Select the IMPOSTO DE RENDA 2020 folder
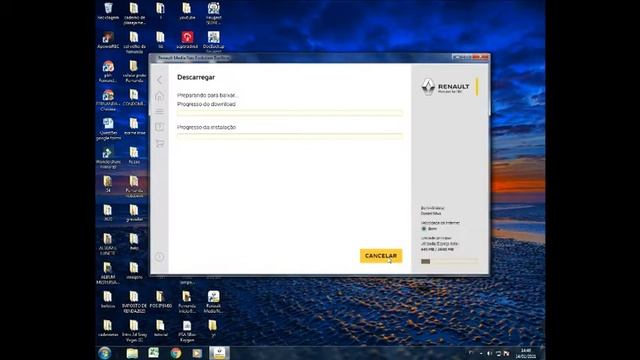This screenshot has width=640, height=360. click(x=134, y=302)
